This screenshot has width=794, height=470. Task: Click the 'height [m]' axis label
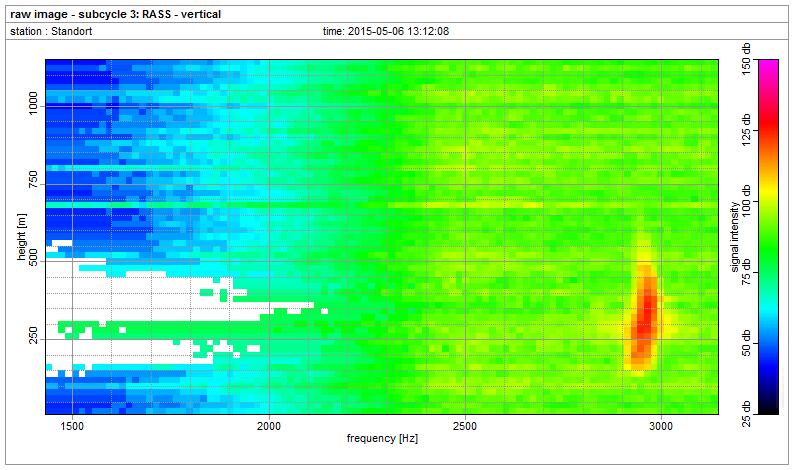21,235
